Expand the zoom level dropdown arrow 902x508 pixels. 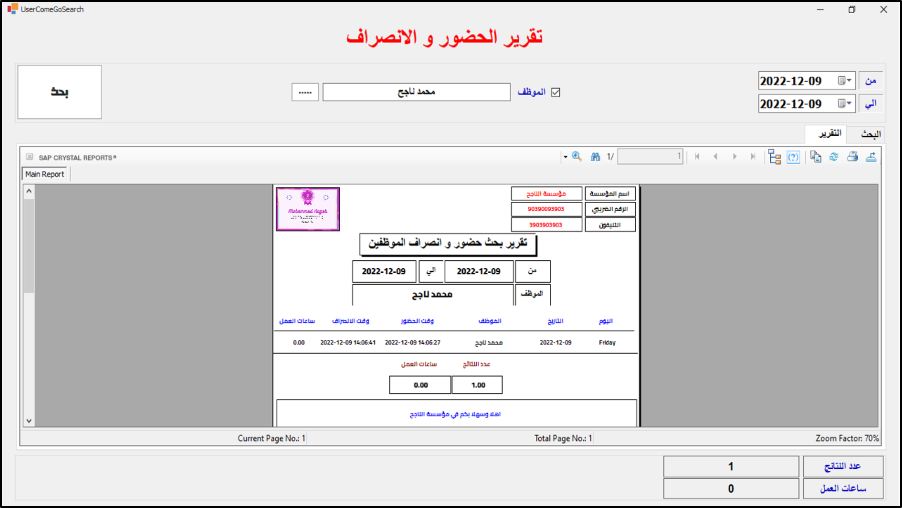(x=565, y=157)
